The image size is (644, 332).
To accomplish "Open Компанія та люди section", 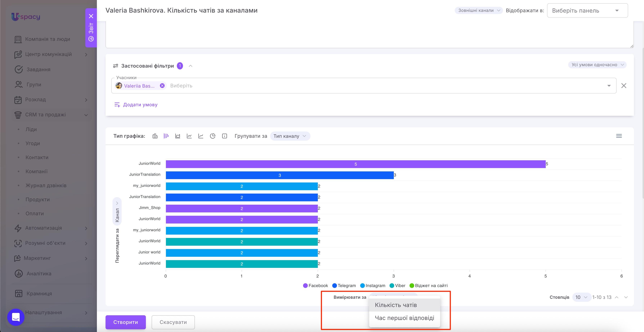I will tap(48, 39).
